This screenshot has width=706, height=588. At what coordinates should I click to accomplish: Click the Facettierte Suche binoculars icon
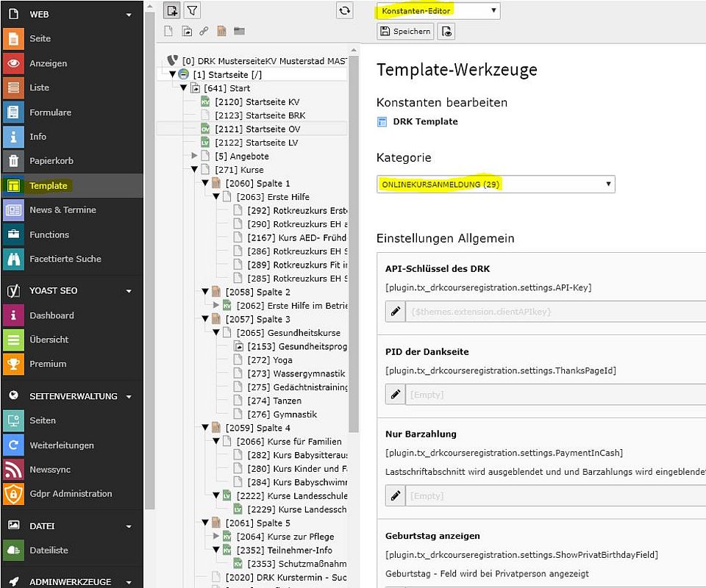click(x=13, y=259)
